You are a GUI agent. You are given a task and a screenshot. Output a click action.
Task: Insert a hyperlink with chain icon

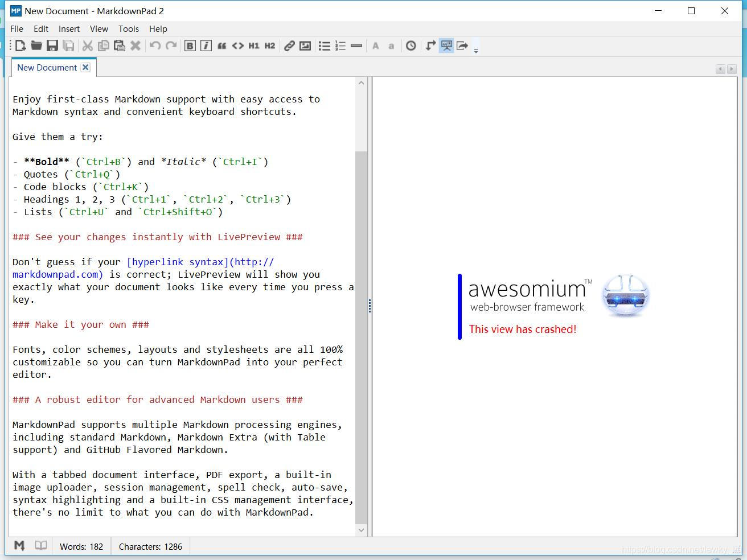(289, 46)
